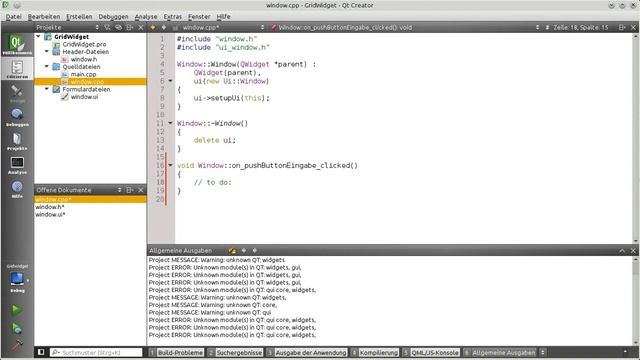Toggle the left sidebar visibility button

click(x=41, y=352)
